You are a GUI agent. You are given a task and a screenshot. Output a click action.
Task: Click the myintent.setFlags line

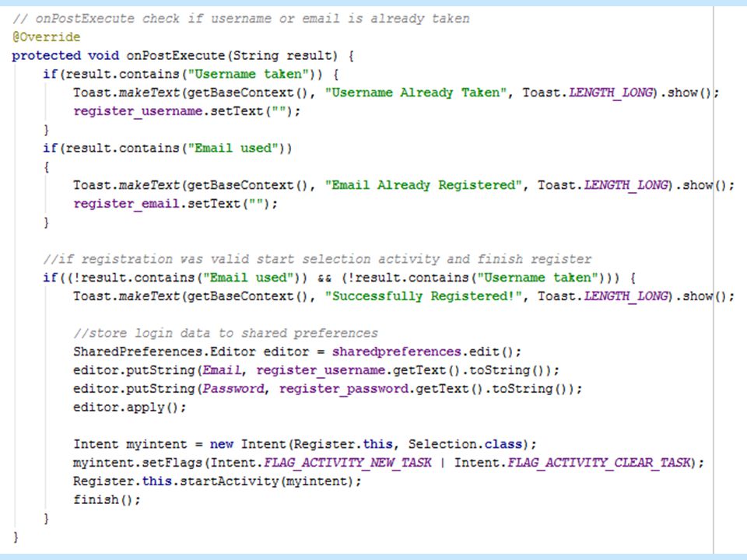coord(389,463)
